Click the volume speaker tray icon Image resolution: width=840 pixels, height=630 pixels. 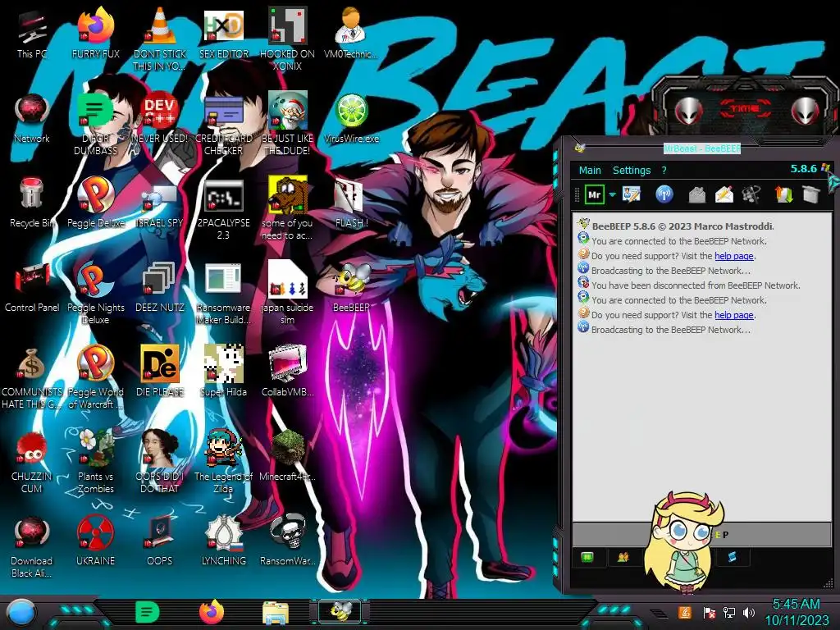coord(749,612)
